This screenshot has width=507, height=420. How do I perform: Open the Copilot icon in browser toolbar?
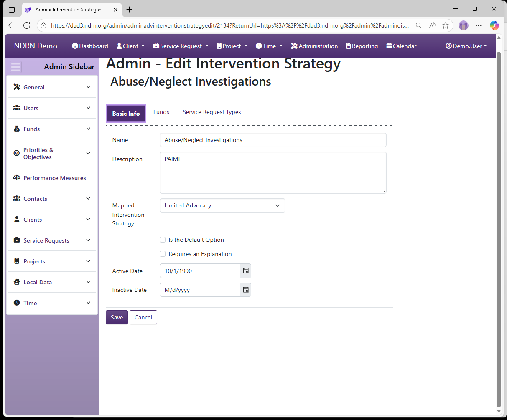(x=494, y=25)
